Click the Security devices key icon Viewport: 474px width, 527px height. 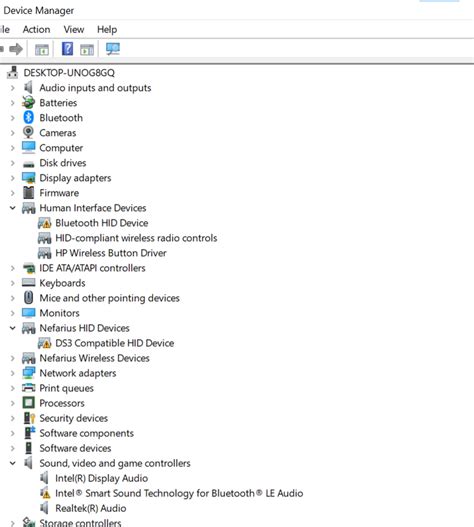pyautogui.click(x=29, y=418)
